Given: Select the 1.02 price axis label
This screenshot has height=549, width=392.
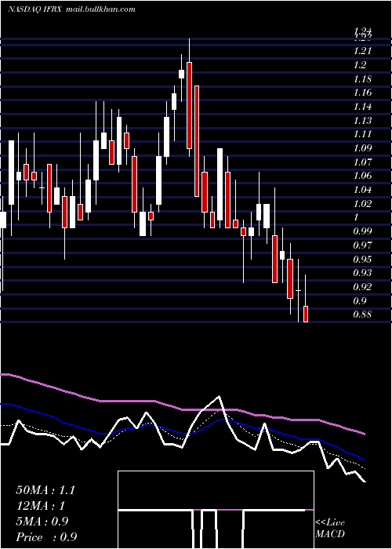Looking at the screenshot, I should tap(362, 203).
